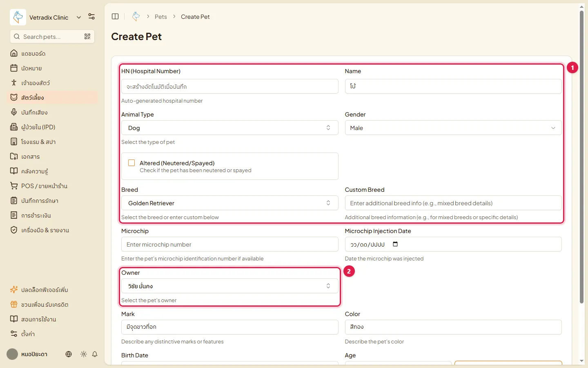588x368 pixels.
Task: Open เจ้าของสัตว์ owners menu
Action: click(52, 83)
